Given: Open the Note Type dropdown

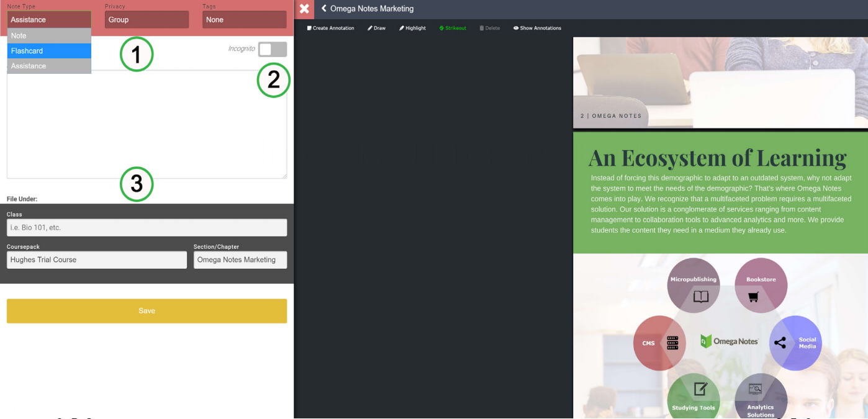Looking at the screenshot, I should pos(49,20).
